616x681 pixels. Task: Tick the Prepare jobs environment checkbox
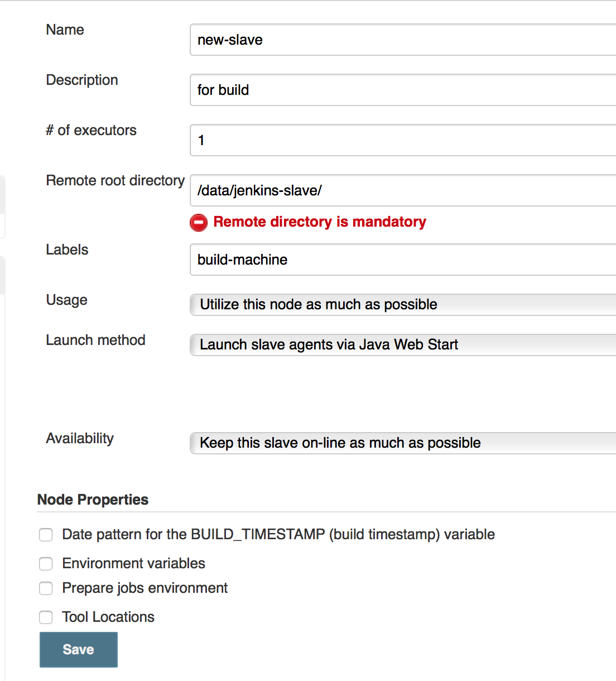(46, 588)
